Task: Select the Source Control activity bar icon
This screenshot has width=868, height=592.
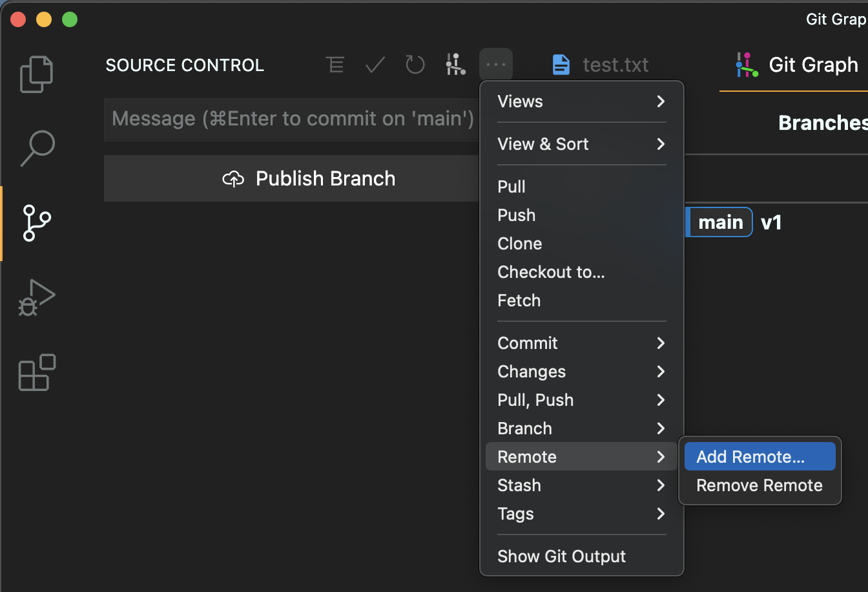Action: point(37,223)
